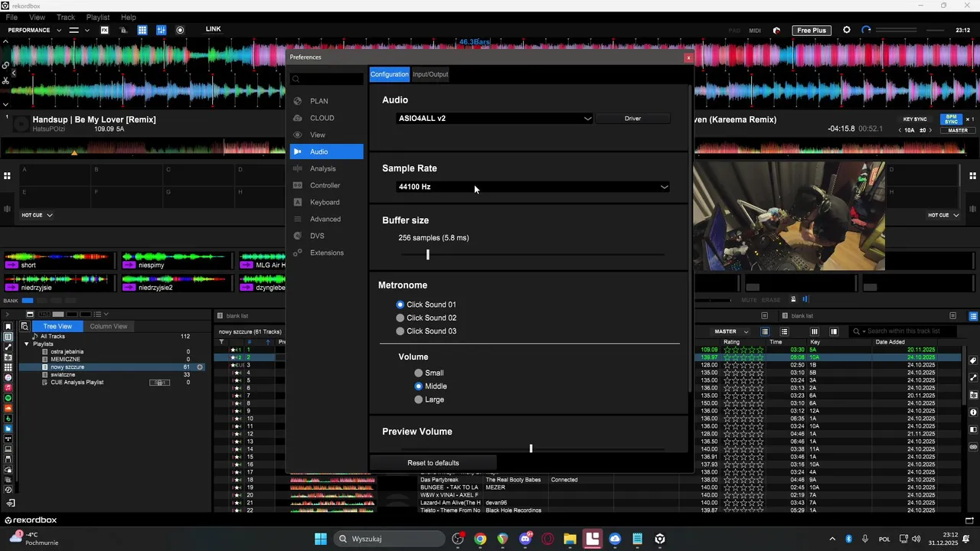Open the PERFORMANCE mode dropdown
Image resolution: width=980 pixels, height=551 pixels.
coord(34,30)
